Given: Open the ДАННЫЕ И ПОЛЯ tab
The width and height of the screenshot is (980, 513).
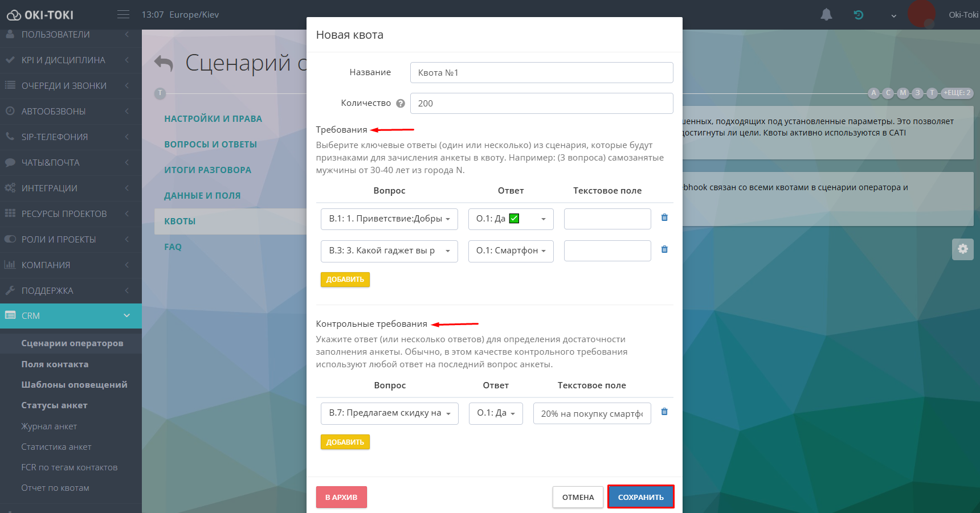Looking at the screenshot, I should coord(202,196).
